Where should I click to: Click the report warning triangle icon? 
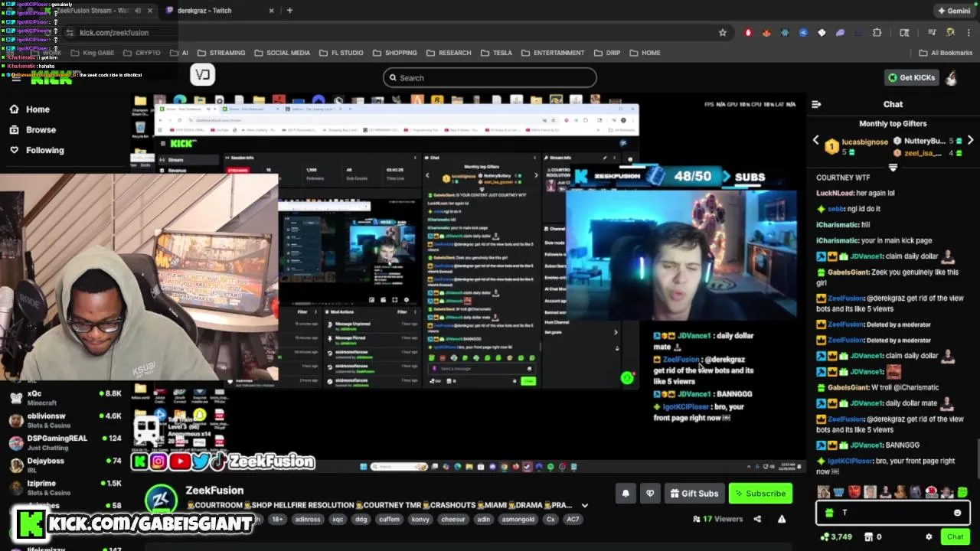[782, 519]
